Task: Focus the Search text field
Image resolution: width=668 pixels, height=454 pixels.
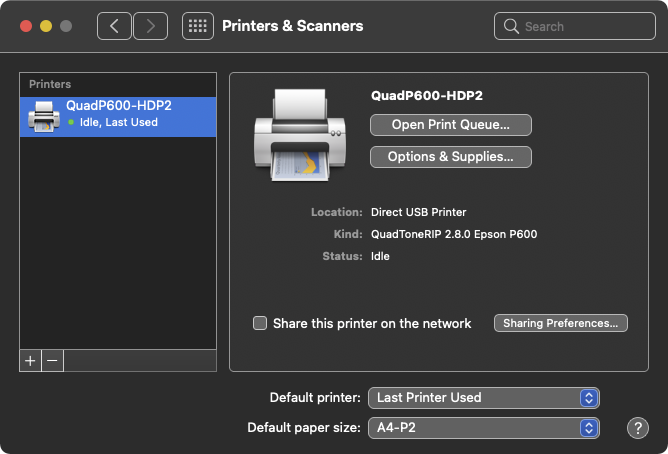Action: (x=575, y=26)
